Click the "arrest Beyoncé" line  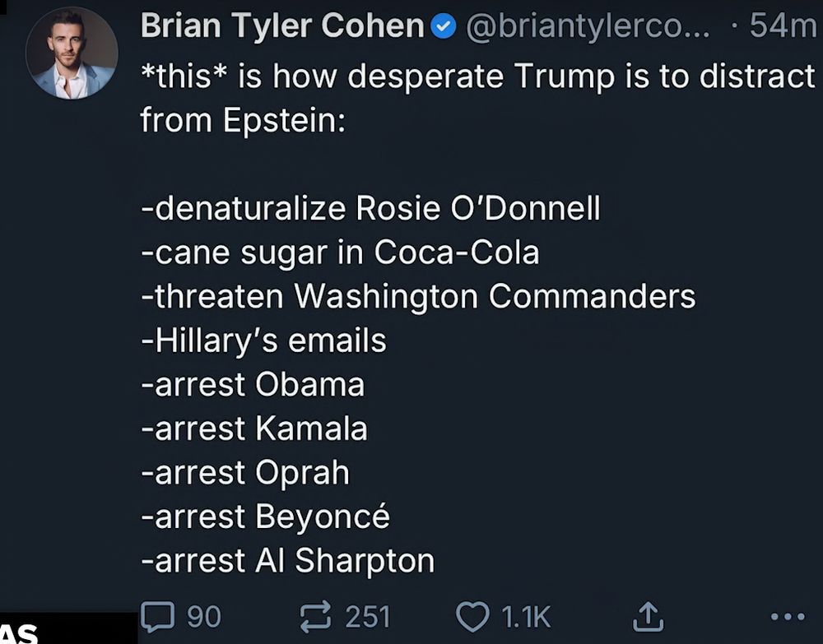(265, 517)
